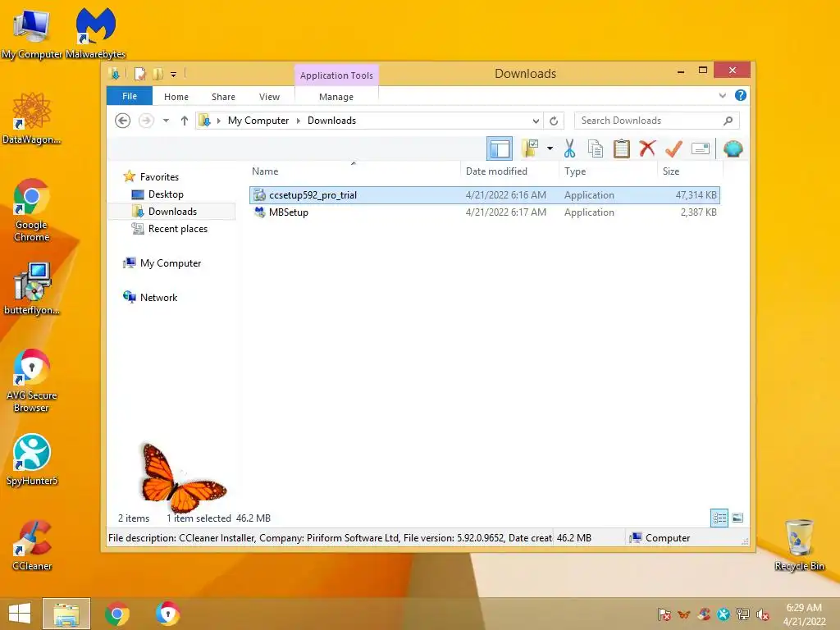Select My Computer in the navigation pane

[171, 263]
